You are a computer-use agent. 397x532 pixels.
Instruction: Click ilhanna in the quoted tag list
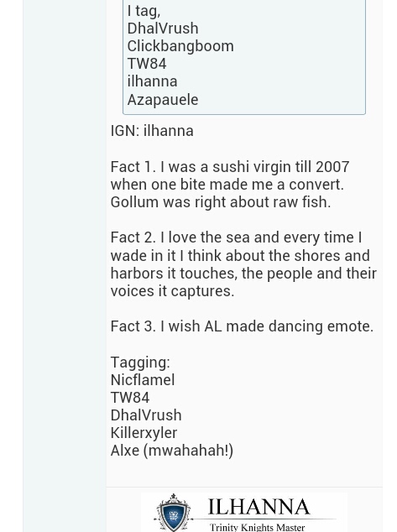(153, 81)
